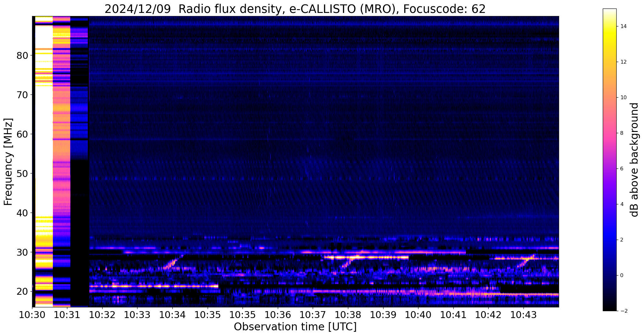Click the colorbar tick value "12"
This screenshot has width=644, height=336.
[623, 62]
